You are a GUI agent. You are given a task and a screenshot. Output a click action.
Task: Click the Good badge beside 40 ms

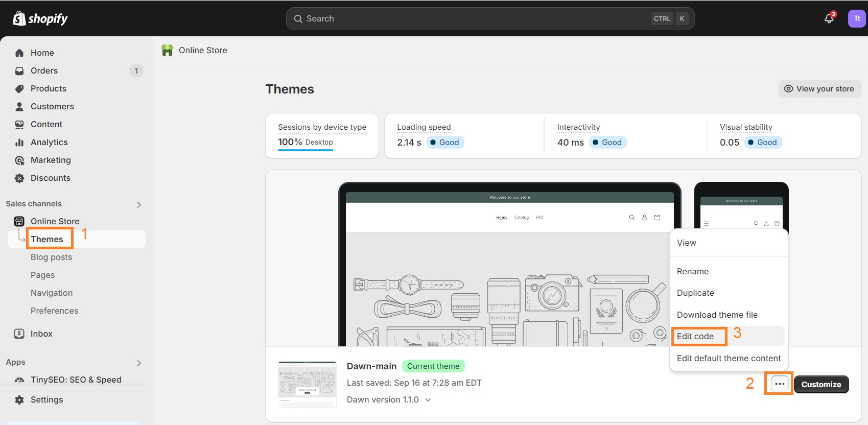pos(607,143)
